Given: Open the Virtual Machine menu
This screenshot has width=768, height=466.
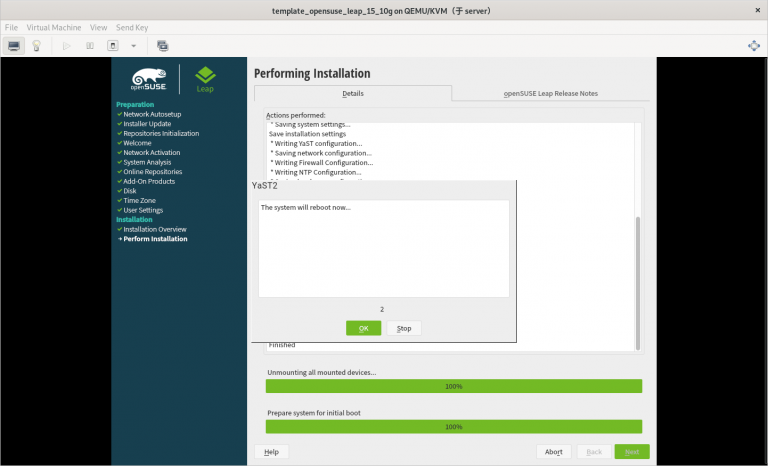Looking at the screenshot, I should pos(54,27).
